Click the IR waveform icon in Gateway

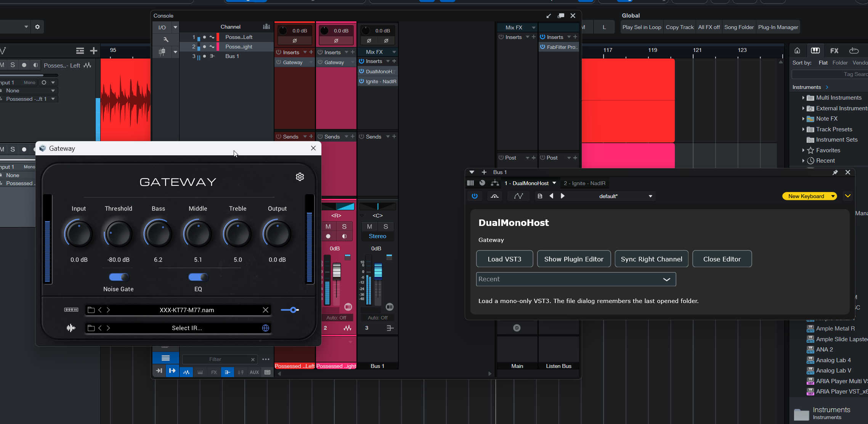coord(71,328)
